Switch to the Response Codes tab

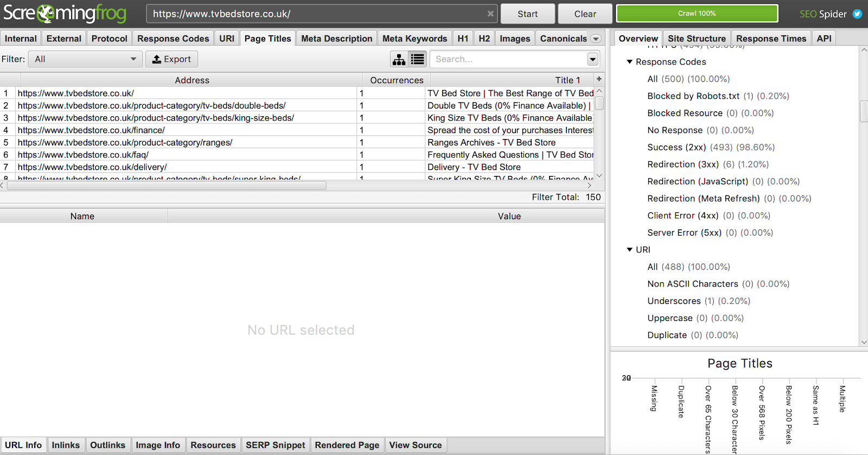[x=173, y=39]
